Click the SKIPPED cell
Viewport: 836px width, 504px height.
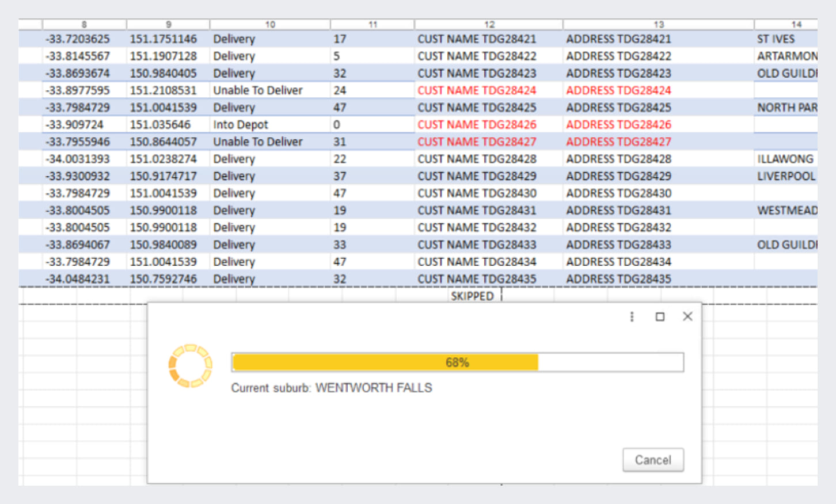[x=472, y=296]
